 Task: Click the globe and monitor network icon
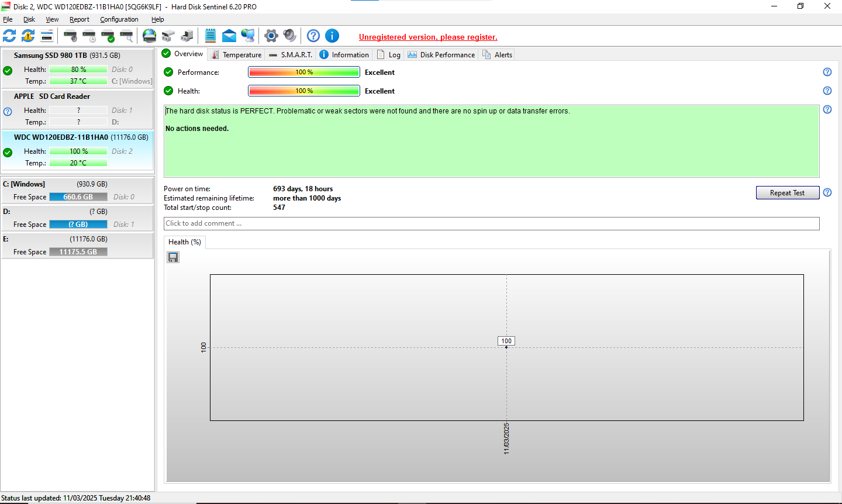click(x=248, y=36)
